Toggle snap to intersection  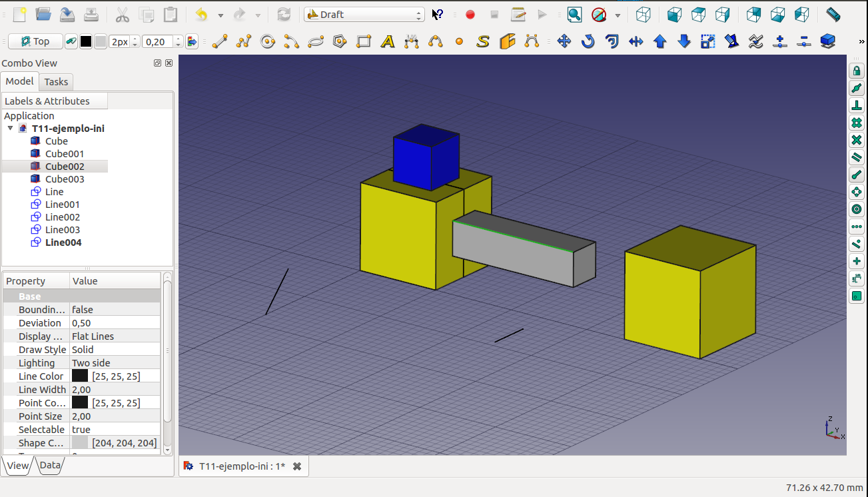[x=857, y=140]
